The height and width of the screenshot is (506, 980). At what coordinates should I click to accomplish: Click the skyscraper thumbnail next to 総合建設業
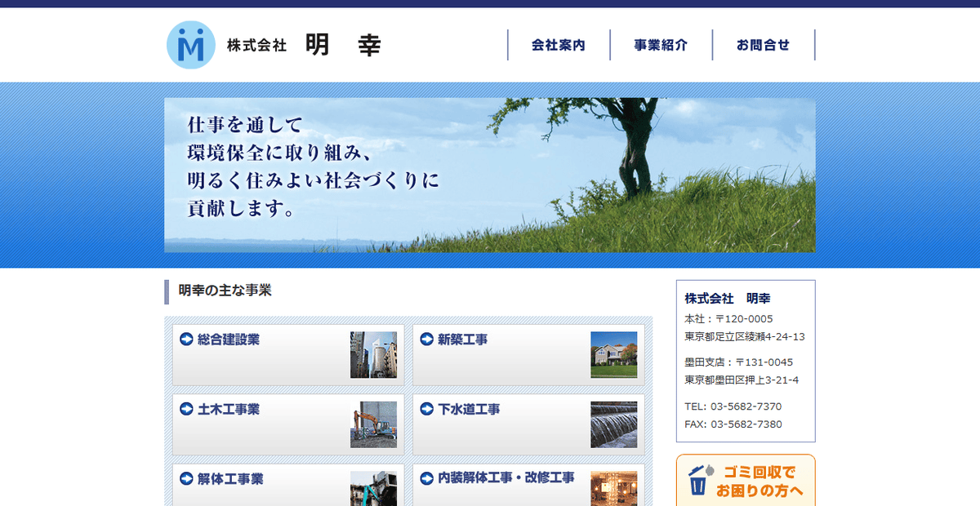click(x=375, y=354)
